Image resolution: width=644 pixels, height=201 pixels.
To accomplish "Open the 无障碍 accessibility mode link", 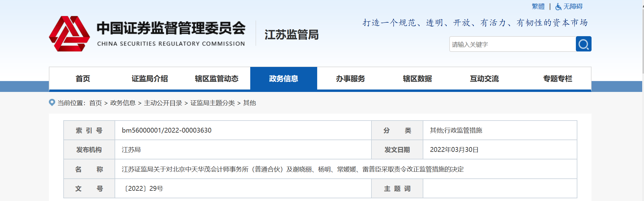I will [x=573, y=7].
